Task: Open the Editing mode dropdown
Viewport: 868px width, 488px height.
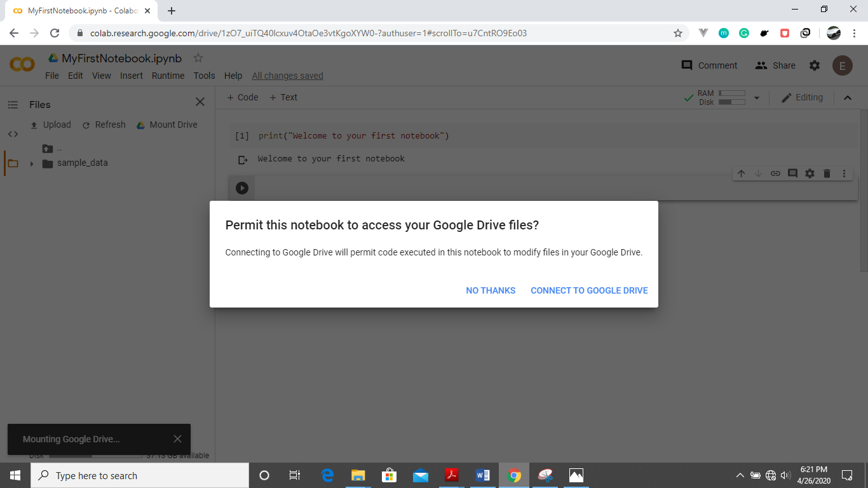Action: tap(802, 97)
